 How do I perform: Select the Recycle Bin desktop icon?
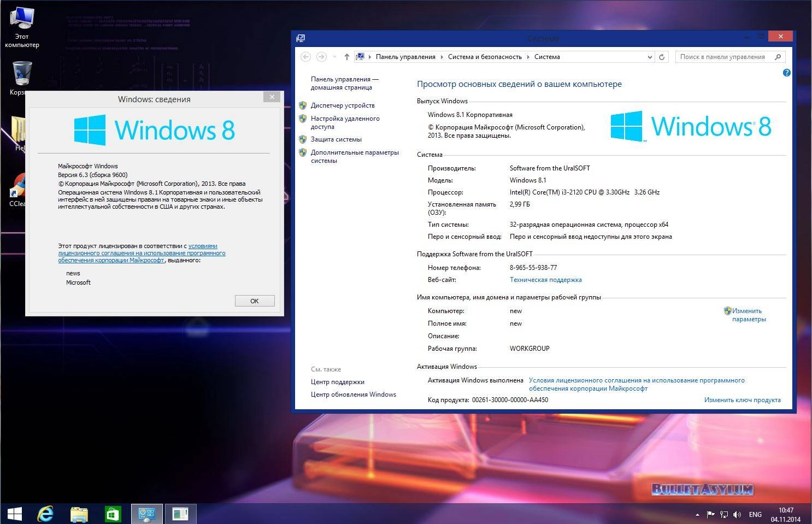click(22, 78)
